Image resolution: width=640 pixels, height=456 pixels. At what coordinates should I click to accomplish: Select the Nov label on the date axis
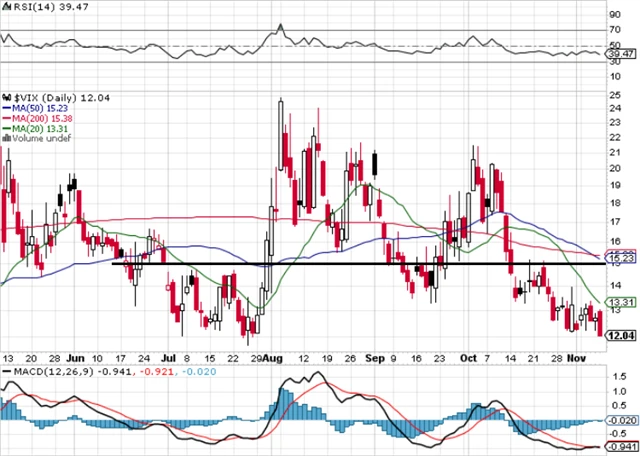579,355
